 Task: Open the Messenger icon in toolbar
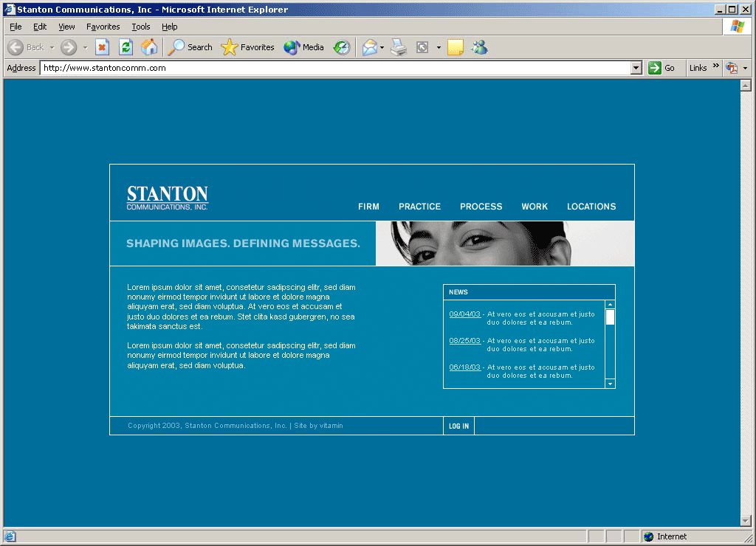[479, 47]
